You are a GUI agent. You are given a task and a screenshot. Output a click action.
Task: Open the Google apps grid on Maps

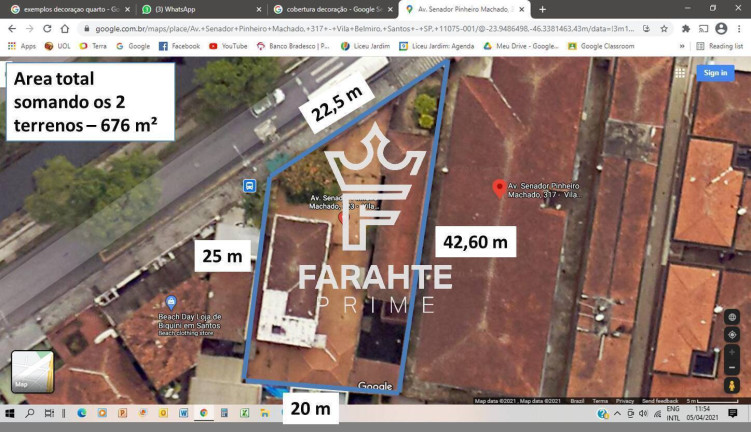coord(680,73)
